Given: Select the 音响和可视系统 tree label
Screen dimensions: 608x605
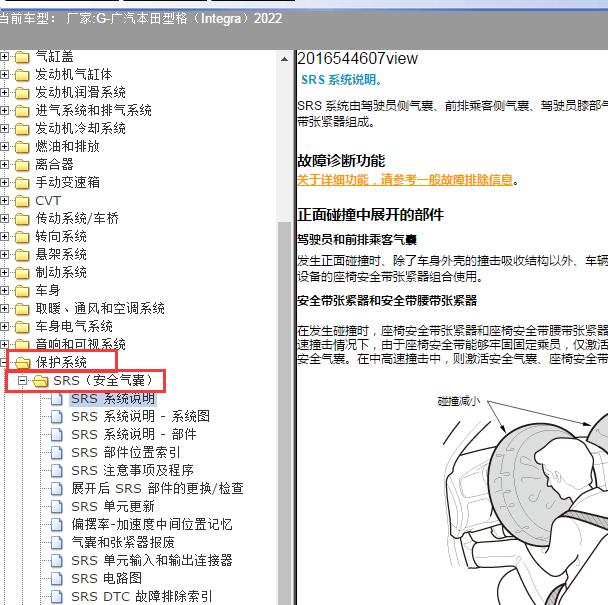Looking at the screenshot, I should point(80,344).
